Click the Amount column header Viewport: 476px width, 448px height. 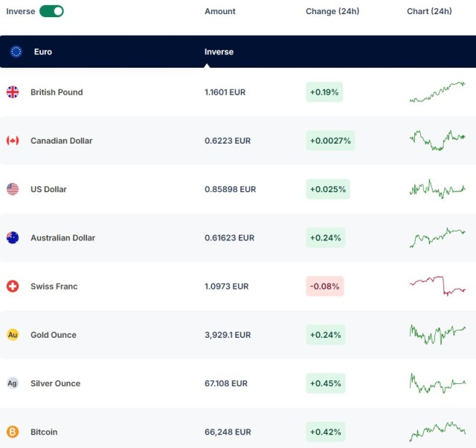click(x=220, y=11)
